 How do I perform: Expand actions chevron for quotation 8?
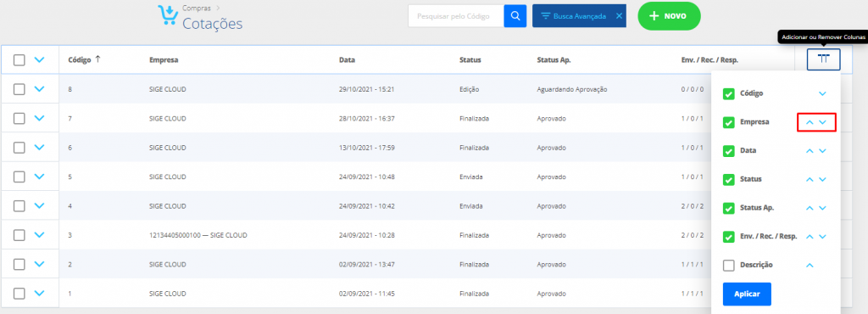click(x=39, y=88)
